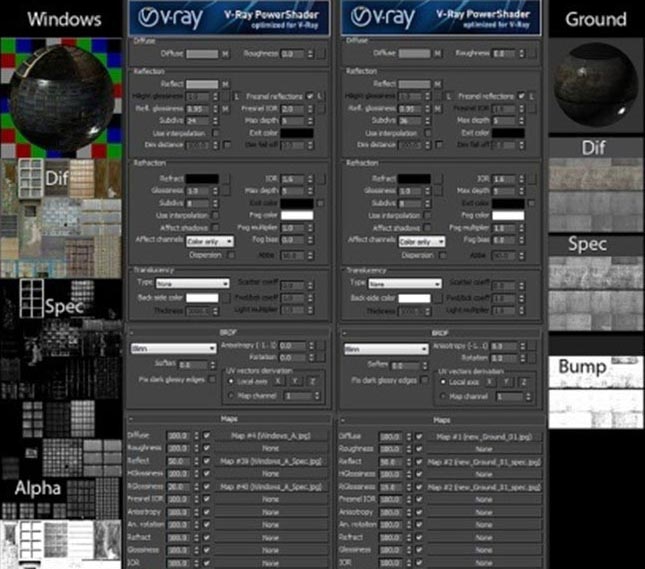Click Local axis X button in Ground panel
This screenshot has height=569, width=645.
490,382
